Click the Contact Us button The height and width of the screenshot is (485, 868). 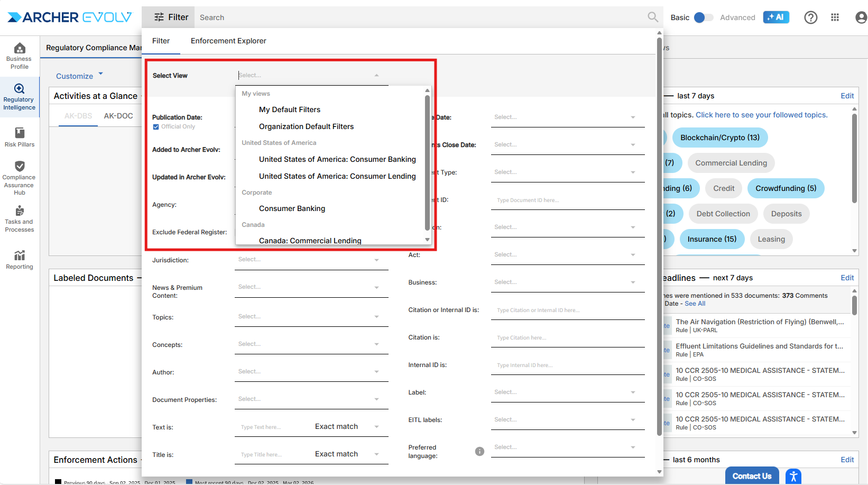click(752, 476)
